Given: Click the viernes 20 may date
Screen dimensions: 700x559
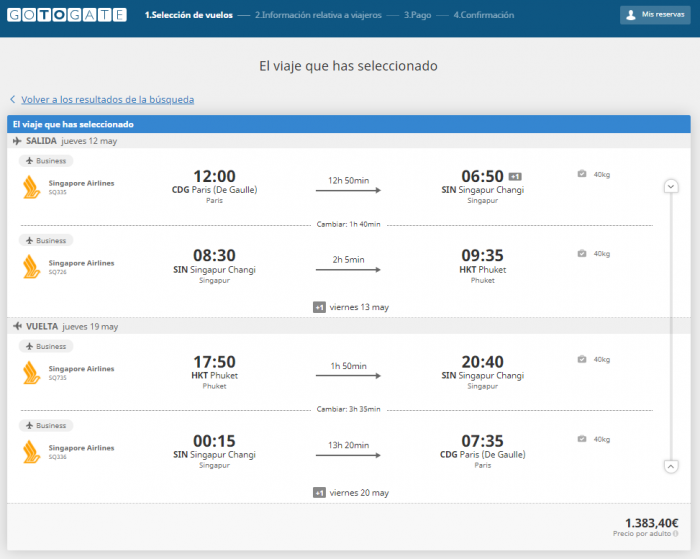Looking at the screenshot, I should (x=359, y=493).
